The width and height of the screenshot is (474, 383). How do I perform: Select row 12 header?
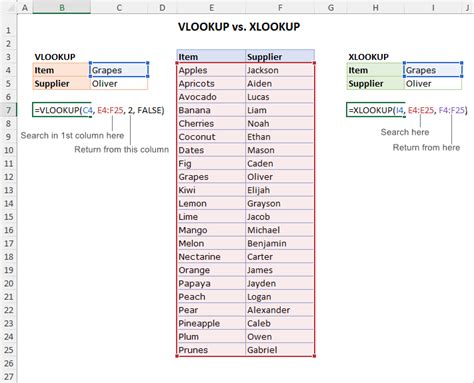8,177
